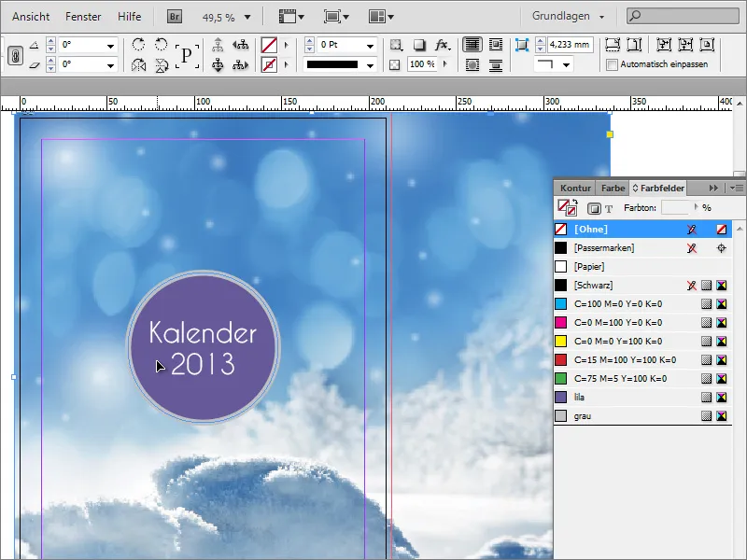747x560 pixels.
Task: Enable wrap around object shape
Action: point(472,64)
